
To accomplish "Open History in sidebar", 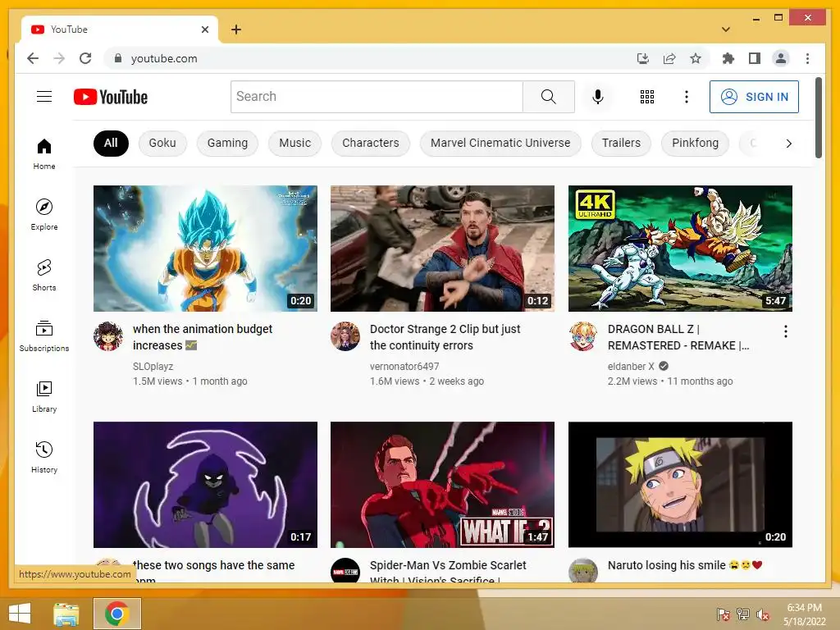I will tap(44, 457).
